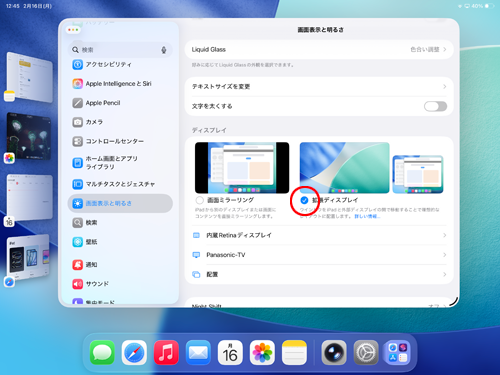Switch to the Photos window thumbnail
The height and width of the screenshot is (375, 500).
[x=29, y=136]
